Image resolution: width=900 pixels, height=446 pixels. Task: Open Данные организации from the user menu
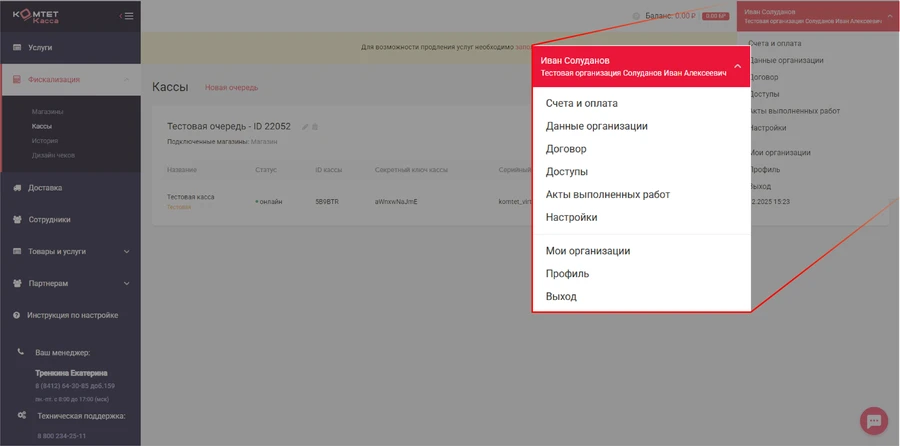pyautogui.click(x=596, y=126)
